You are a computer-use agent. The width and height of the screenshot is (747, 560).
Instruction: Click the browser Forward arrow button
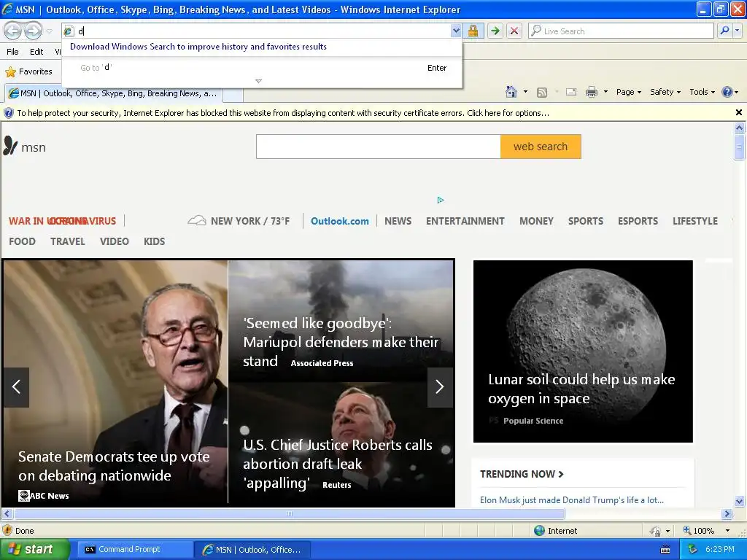[33, 31]
